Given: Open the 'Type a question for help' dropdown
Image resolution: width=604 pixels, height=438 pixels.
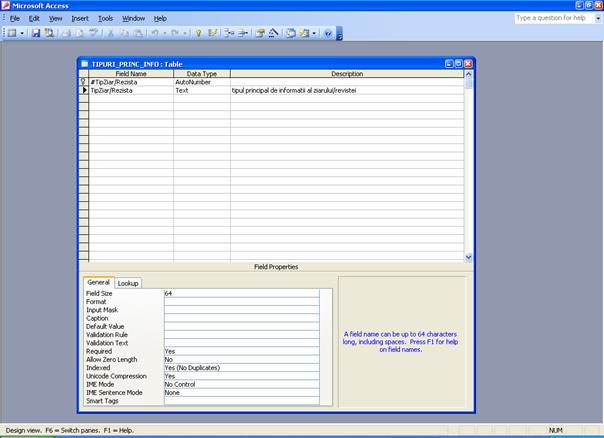Looking at the screenshot, I should (x=597, y=18).
